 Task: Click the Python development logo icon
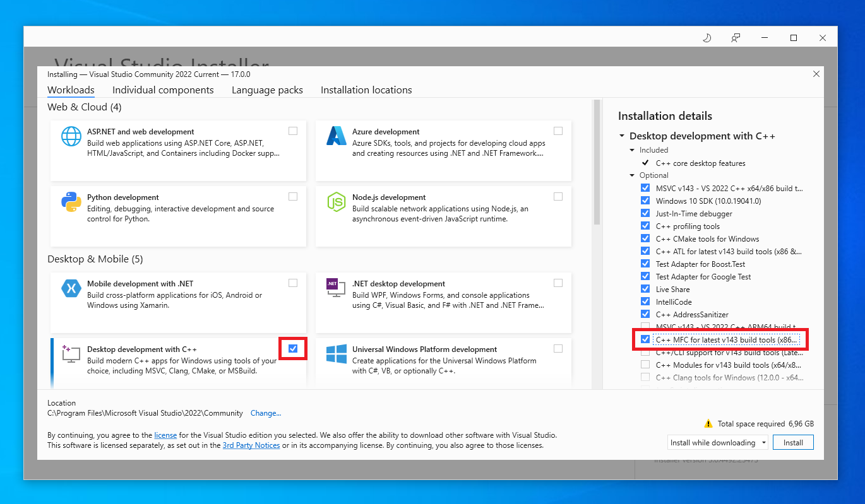pos(71,202)
